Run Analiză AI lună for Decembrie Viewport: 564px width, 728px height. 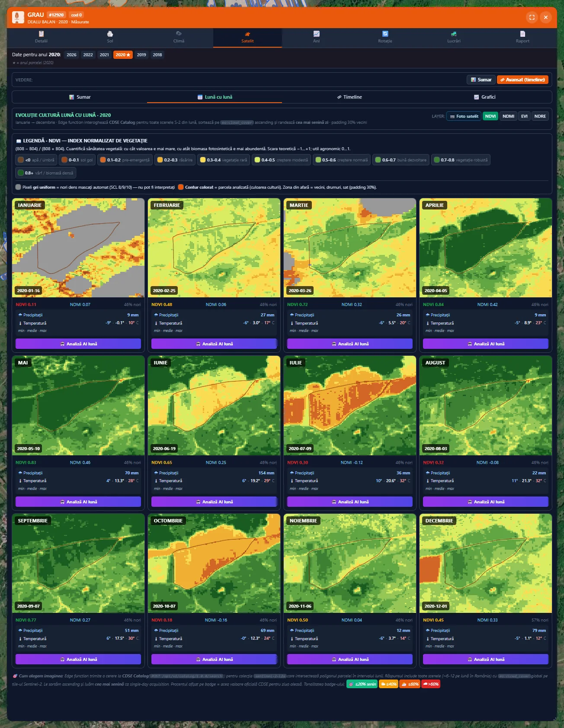click(486, 659)
